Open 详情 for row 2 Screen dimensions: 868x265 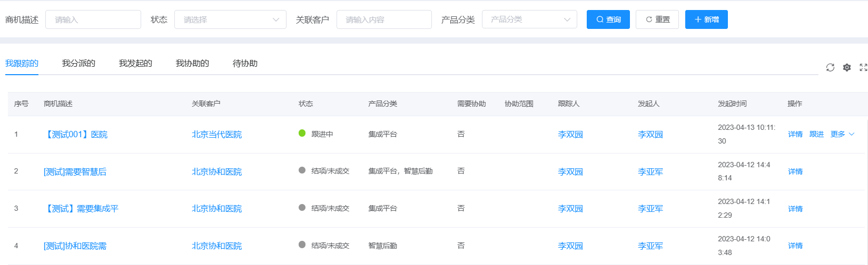[795, 171]
